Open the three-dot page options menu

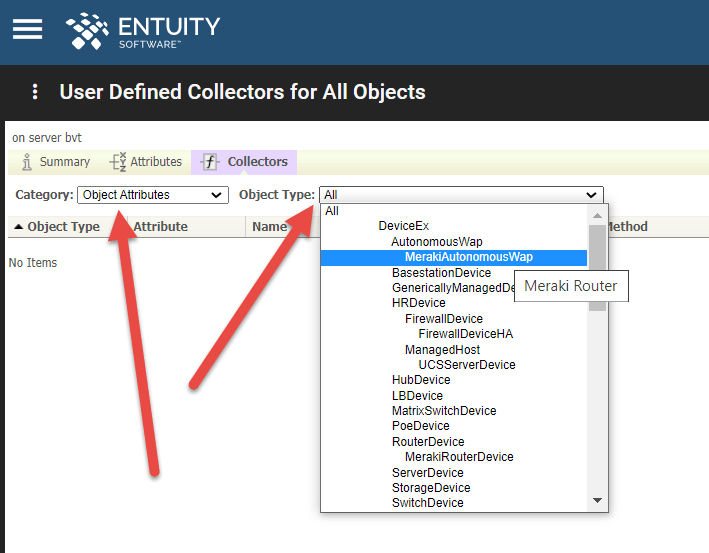35,92
